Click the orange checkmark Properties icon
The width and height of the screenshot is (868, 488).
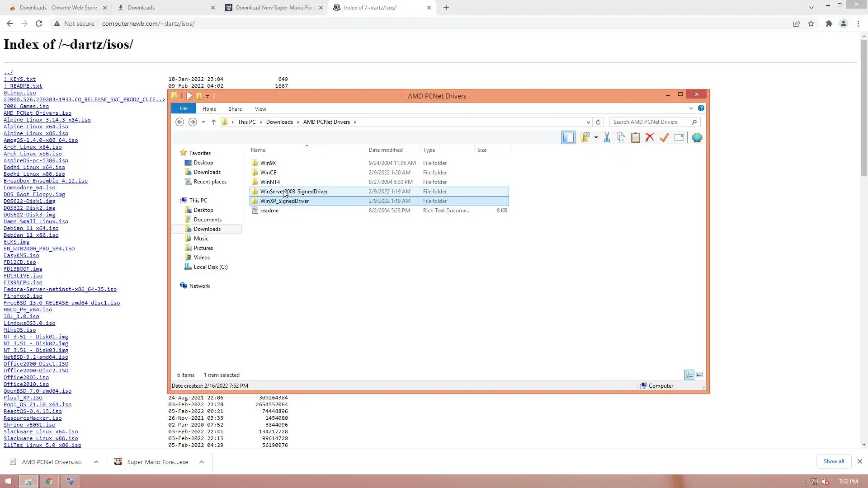[664, 138]
